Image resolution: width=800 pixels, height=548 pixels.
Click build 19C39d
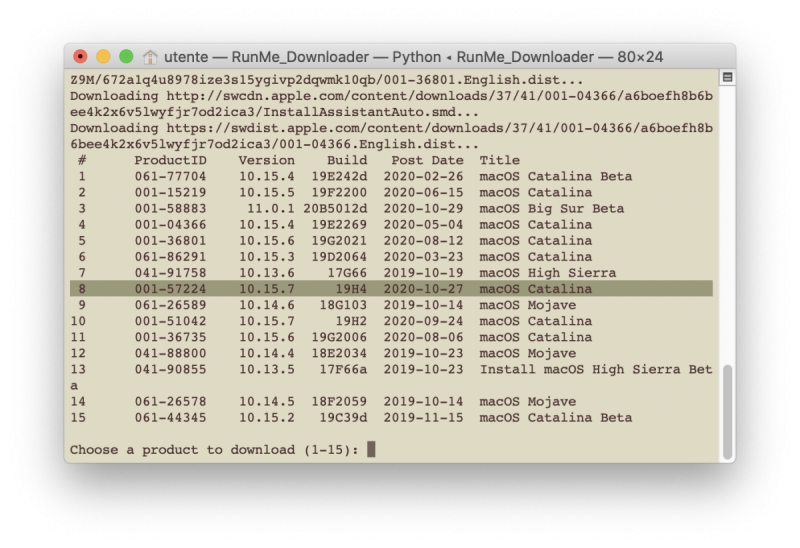[343, 417]
